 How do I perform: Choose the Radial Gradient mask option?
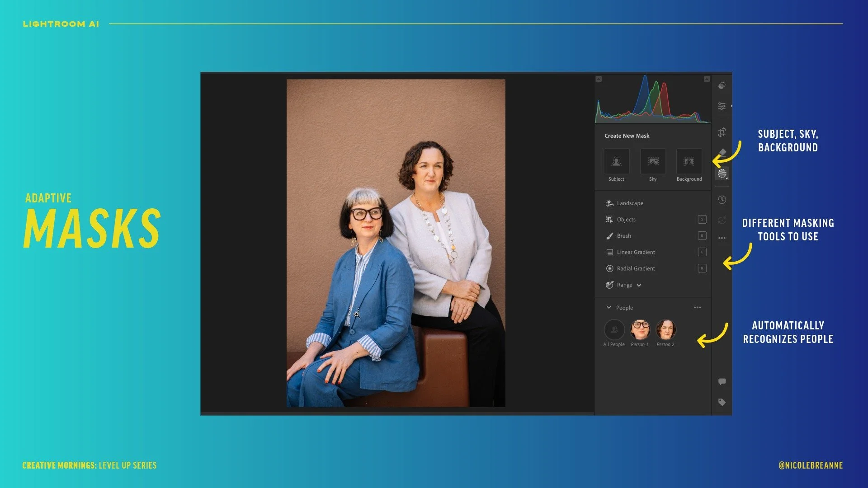click(x=636, y=268)
